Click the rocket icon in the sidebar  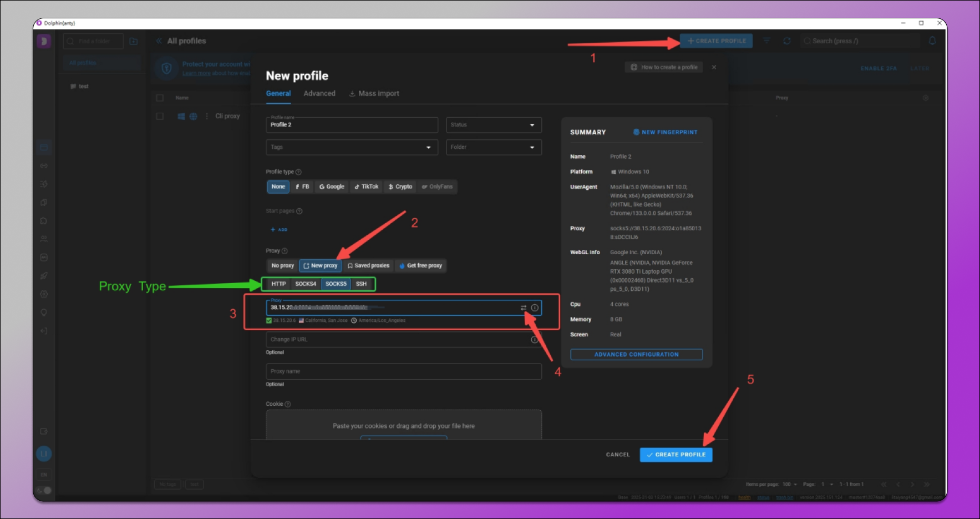[44, 276]
